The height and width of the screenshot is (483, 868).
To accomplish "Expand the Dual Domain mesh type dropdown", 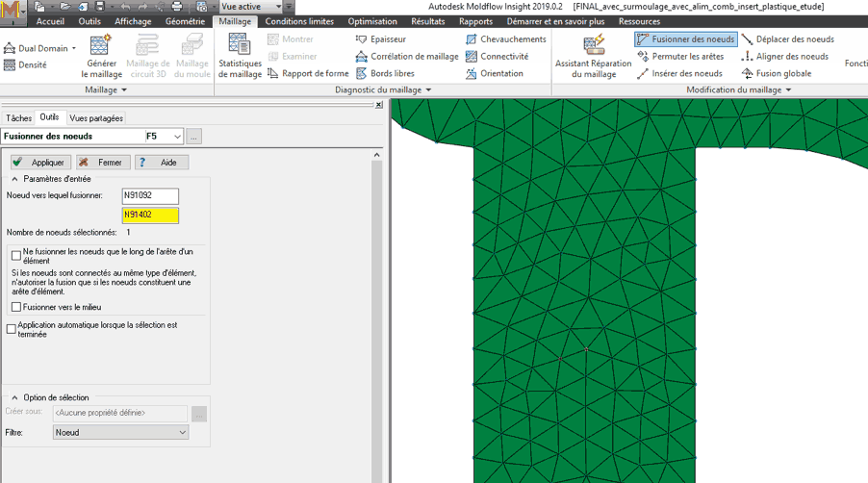I will [x=74, y=48].
